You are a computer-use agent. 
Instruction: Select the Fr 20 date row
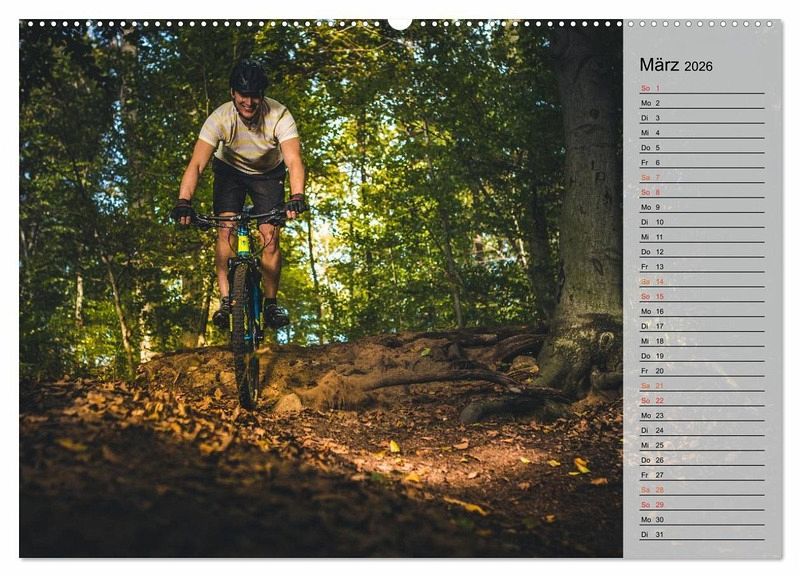pos(702,371)
